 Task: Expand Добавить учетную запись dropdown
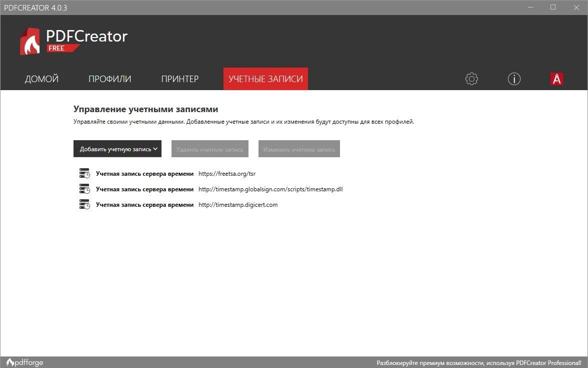[117, 149]
